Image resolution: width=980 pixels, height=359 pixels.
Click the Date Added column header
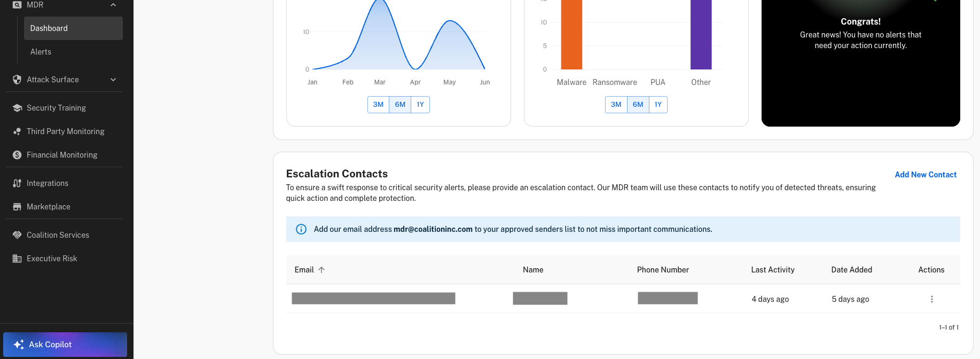coord(852,270)
